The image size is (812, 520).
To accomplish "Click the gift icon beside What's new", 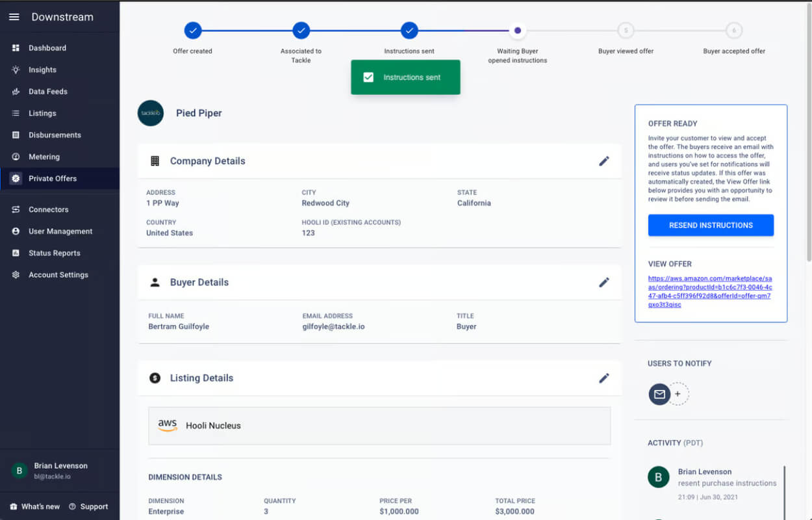I will coord(14,506).
